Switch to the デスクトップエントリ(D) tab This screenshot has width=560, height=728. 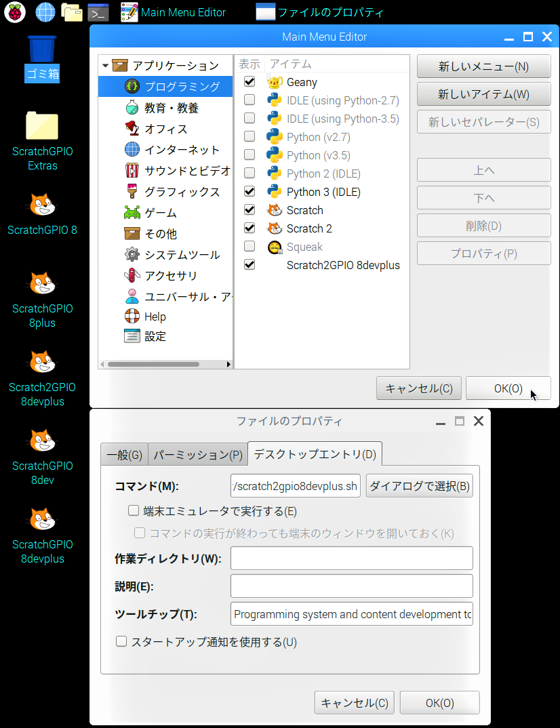coord(315,453)
